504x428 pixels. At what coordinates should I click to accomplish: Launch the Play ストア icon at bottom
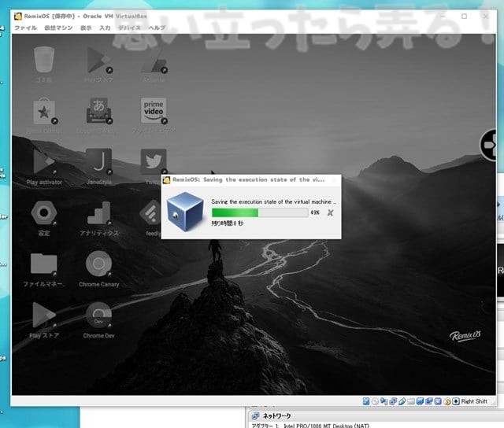pos(44,315)
